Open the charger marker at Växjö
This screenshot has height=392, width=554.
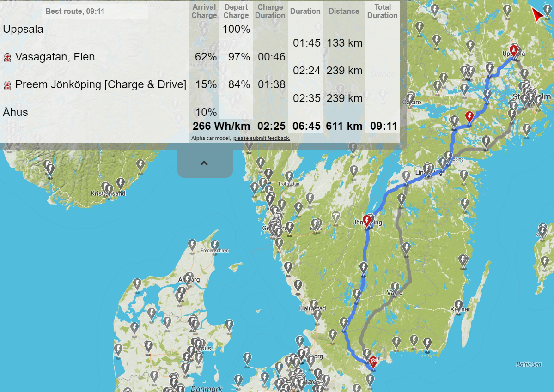click(x=395, y=289)
